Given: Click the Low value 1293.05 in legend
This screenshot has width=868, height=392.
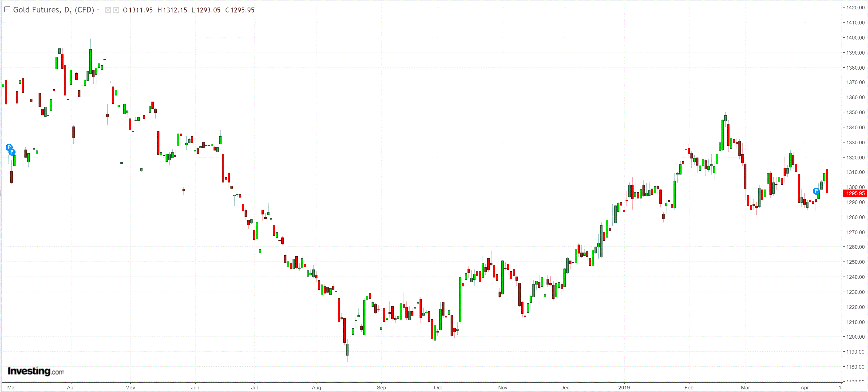Looking at the screenshot, I should [x=208, y=10].
